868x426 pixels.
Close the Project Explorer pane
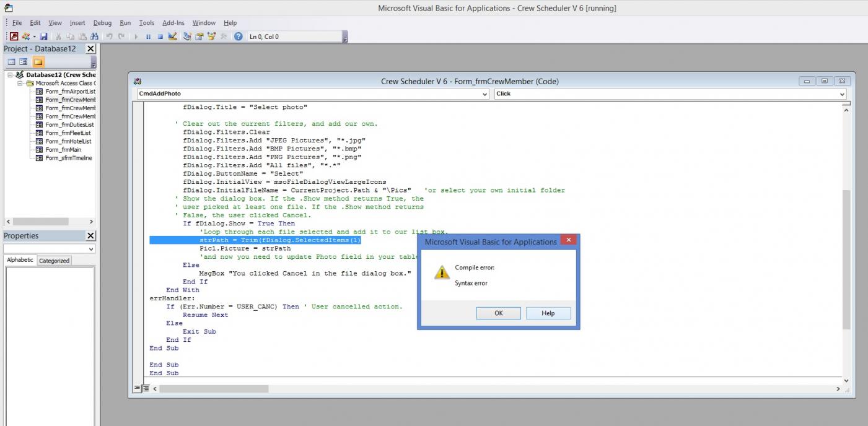[90, 48]
